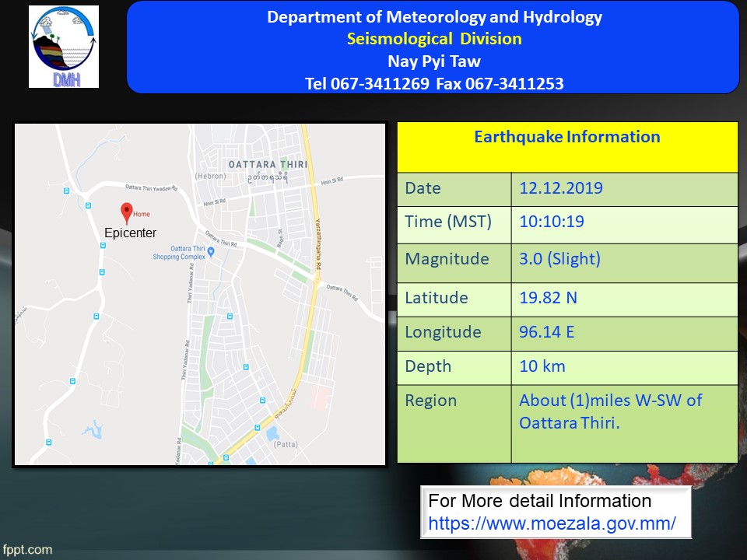Image resolution: width=747 pixels, height=560 pixels.
Task: Click the Seismological Division yellow heading
Action: tap(433, 39)
